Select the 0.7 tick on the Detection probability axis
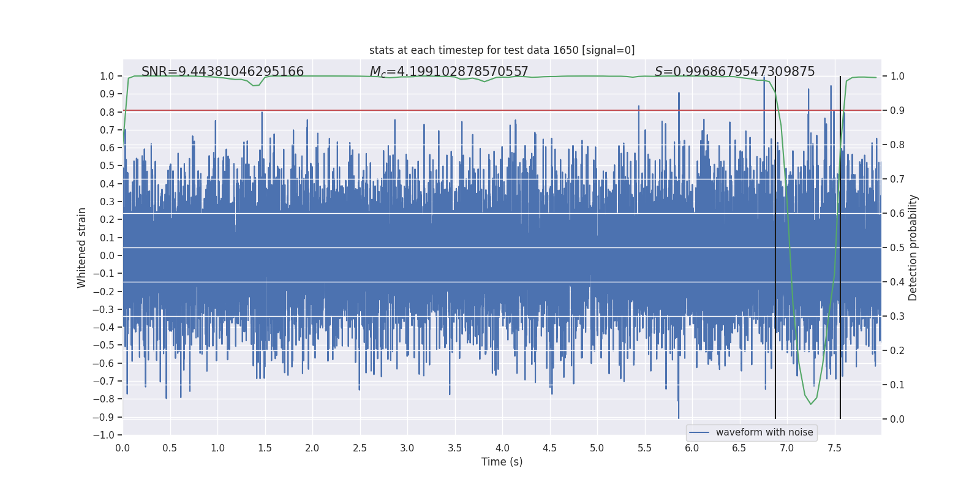This screenshot has width=980, height=490. 897,179
